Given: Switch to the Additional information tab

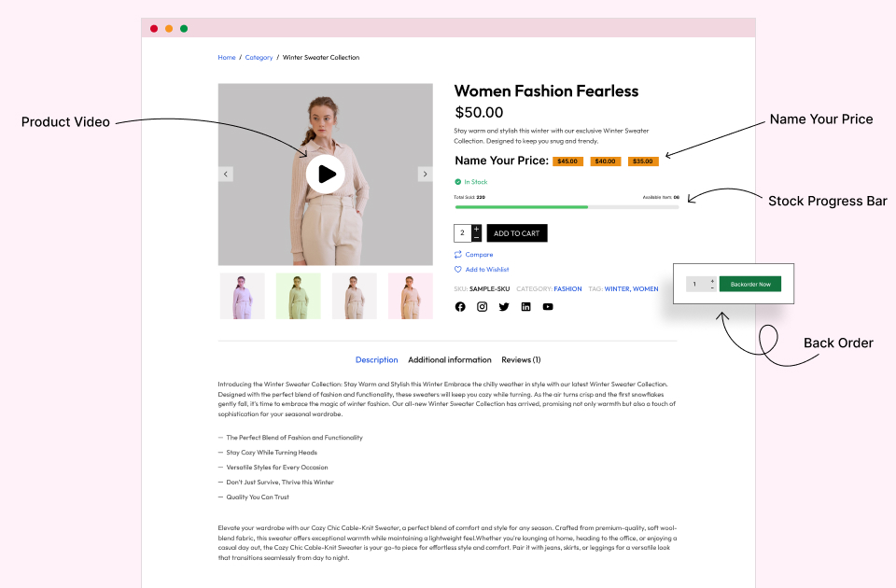Looking at the screenshot, I should [450, 359].
